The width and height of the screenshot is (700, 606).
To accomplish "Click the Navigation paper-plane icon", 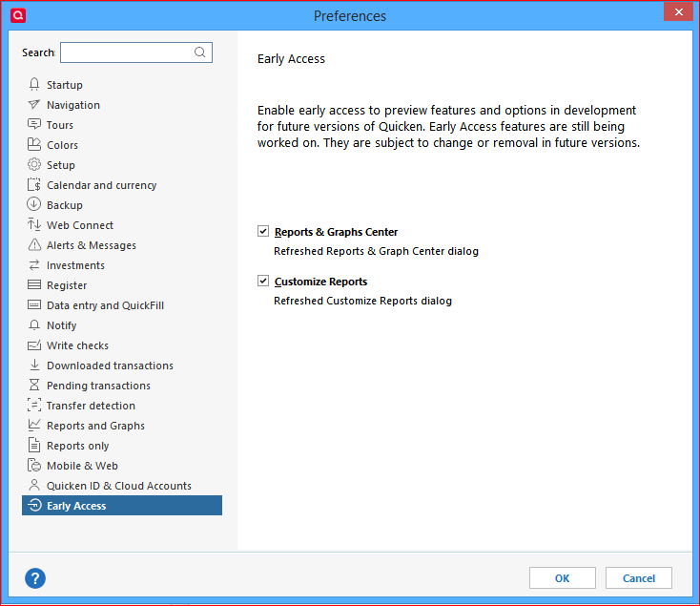I will coord(34,104).
